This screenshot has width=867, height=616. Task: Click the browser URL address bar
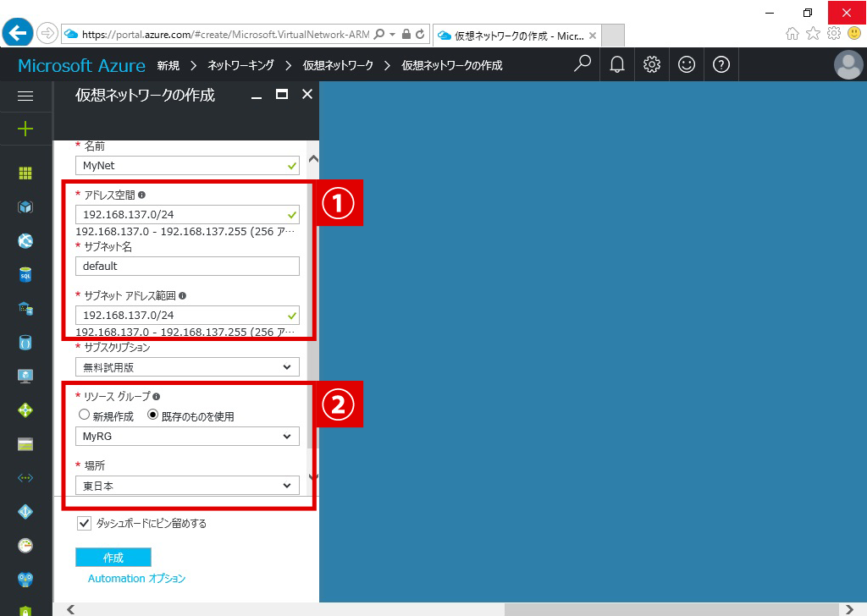(225, 34)
